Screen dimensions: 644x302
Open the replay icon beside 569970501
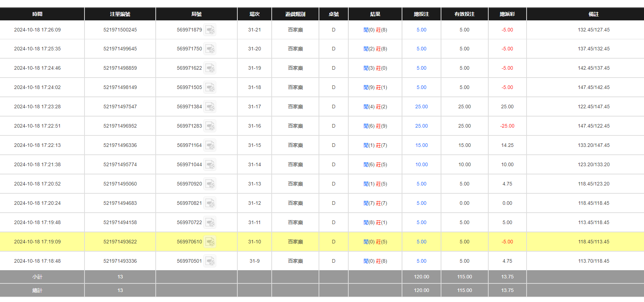click(x=210, y=261)
